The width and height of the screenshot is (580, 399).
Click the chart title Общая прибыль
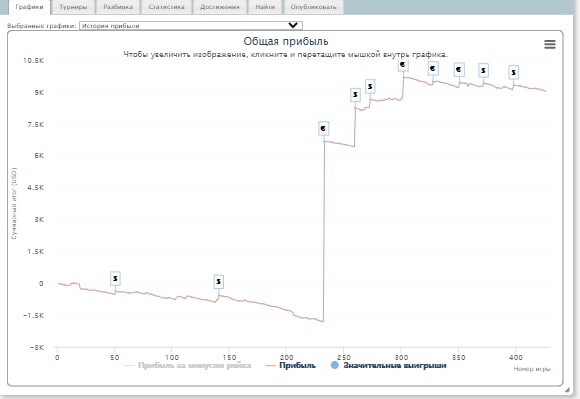point(286,41)
